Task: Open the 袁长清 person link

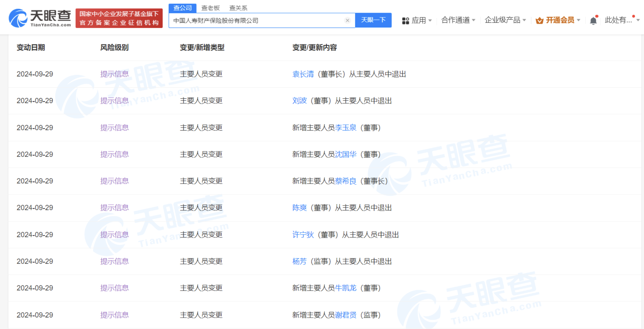Action: pyautogui.click(x=303, y=74)
